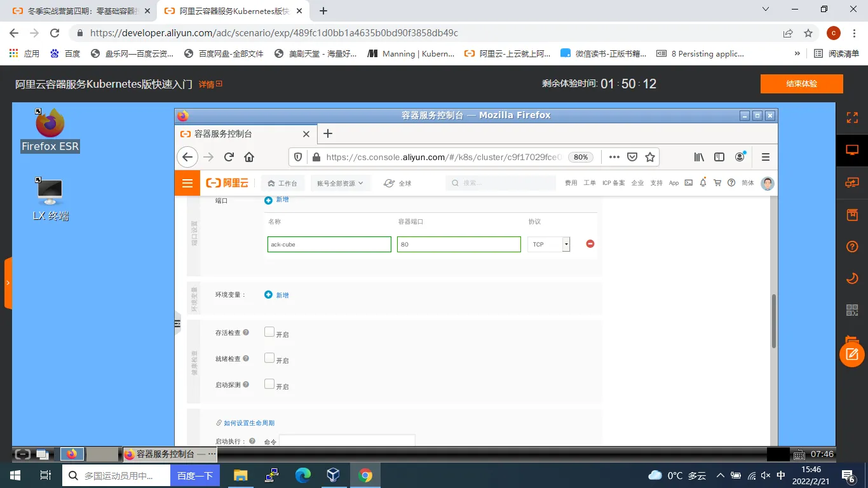This screenshot has width=868, height=488.
Task: Open inner Firefox home page
Action: coord(249,157)
